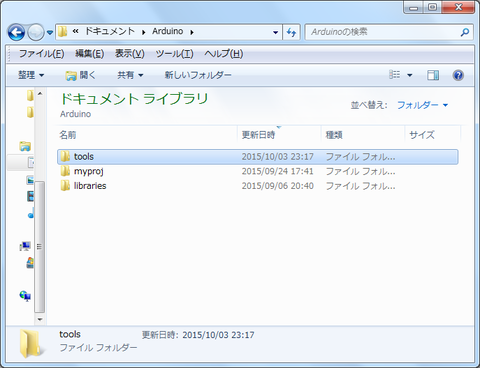Select Arduino in the address path
Screen dimensions: 480x368
click(x=168, y=31)
